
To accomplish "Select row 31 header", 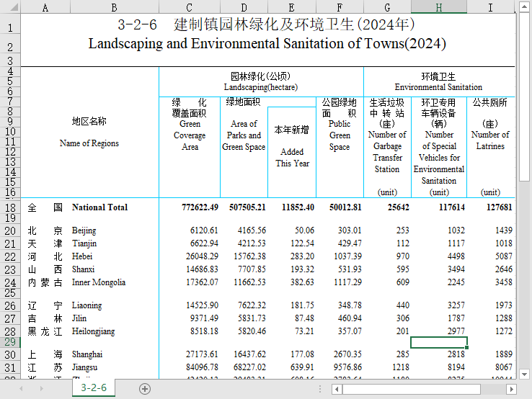I will click(10, 367).
